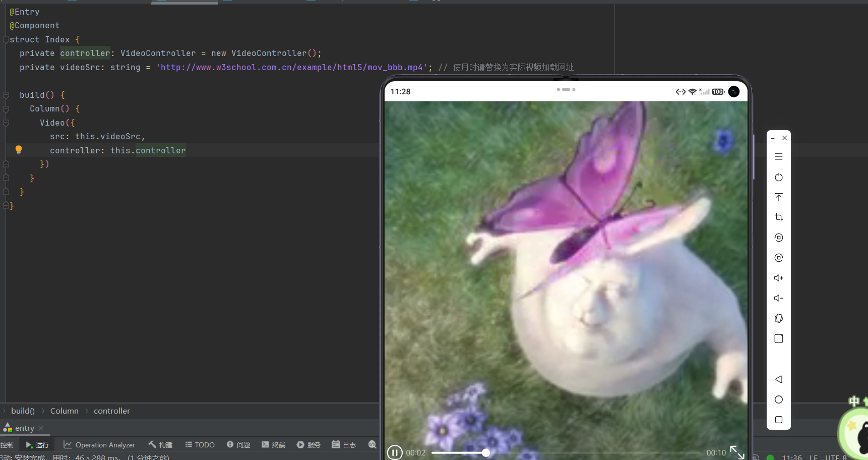Image resolution: width=868 pixels, height=460 pixels.
Task: Pause the video in the emulator
Action: [395, 452]
